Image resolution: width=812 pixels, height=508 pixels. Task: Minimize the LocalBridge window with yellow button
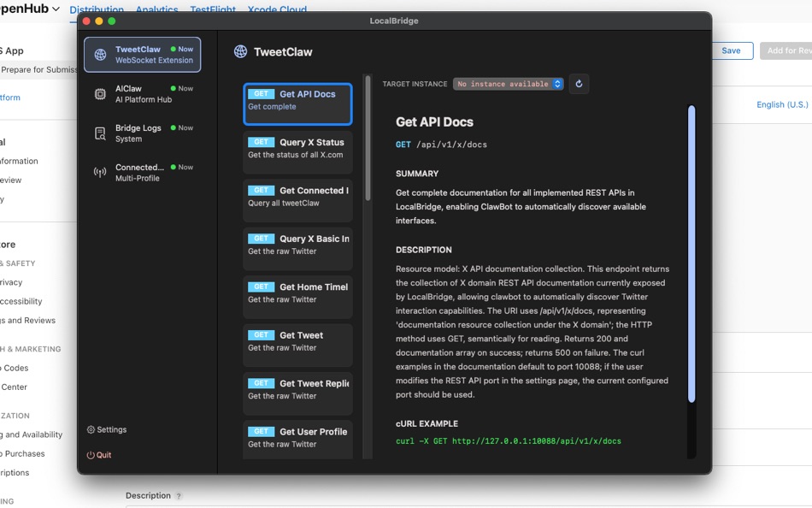click(x=99, y=21)
